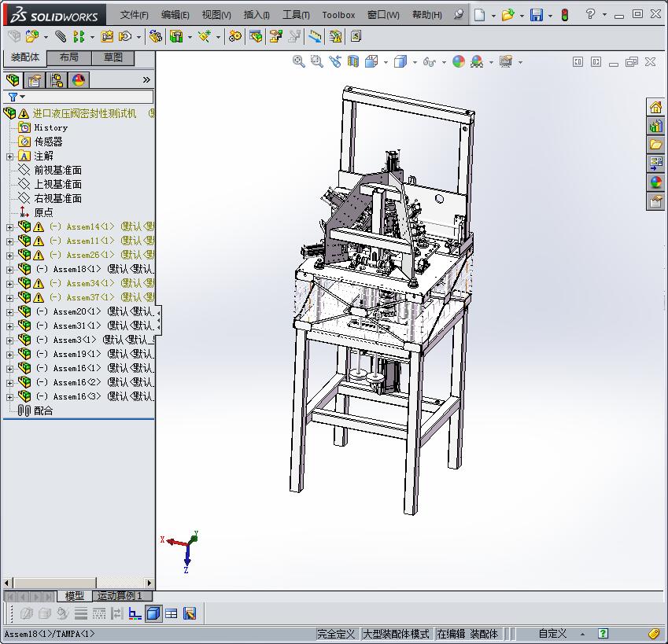
Task: Open the 视图(V) menu
Action: [x=216, y=15]
